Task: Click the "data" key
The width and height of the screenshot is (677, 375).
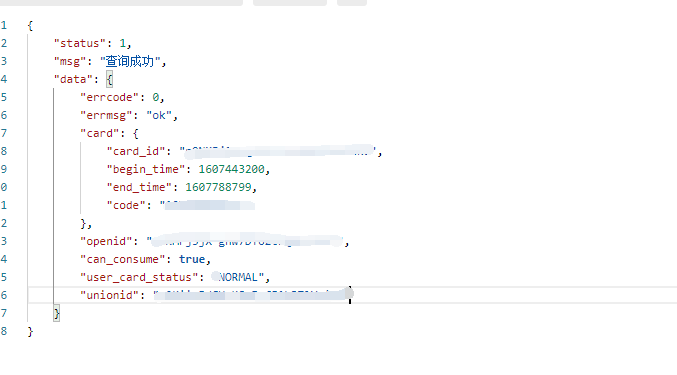Action: coord(73,79)
